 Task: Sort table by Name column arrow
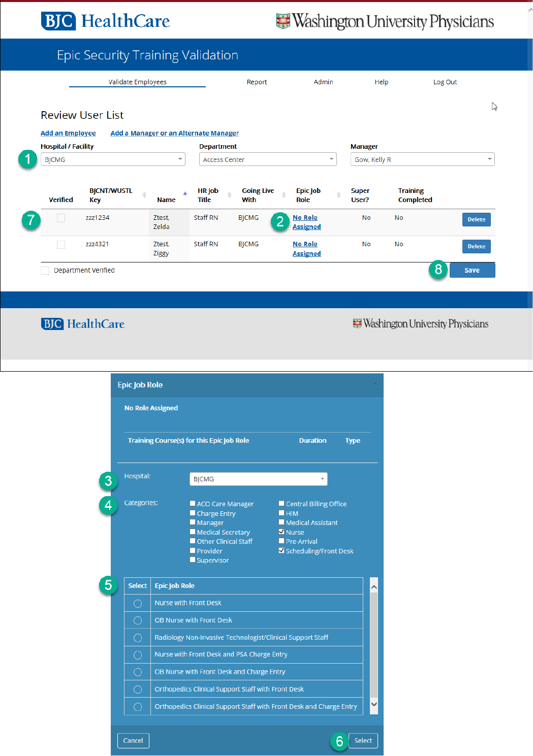(185, 193)
